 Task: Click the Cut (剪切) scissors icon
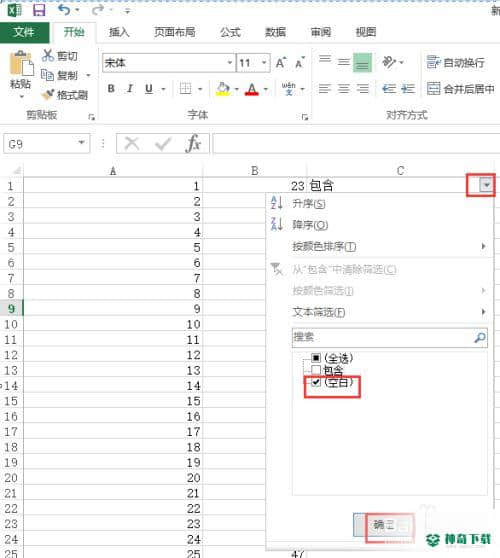[47, 56]
